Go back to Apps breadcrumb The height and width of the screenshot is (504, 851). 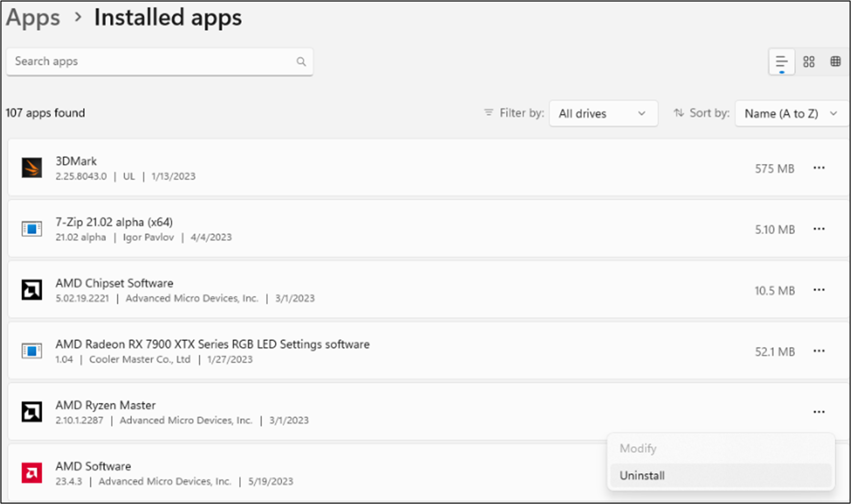coord(33,18)
